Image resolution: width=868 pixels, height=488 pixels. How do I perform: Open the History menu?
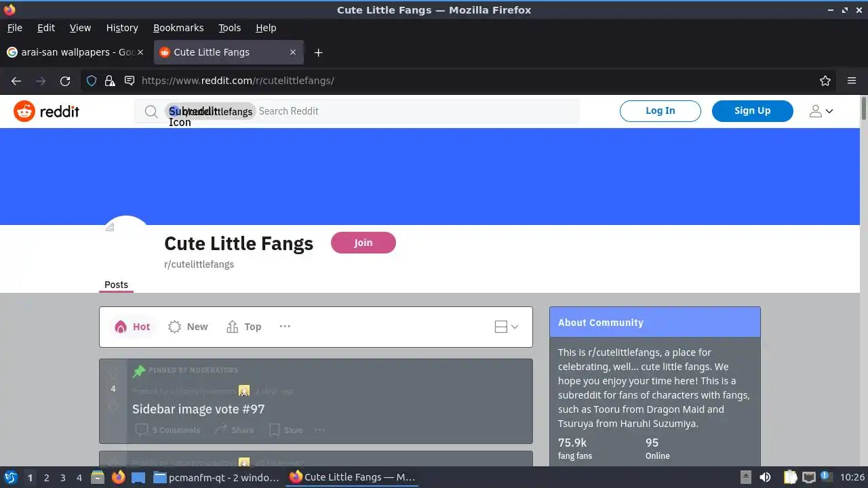[122, 28]
